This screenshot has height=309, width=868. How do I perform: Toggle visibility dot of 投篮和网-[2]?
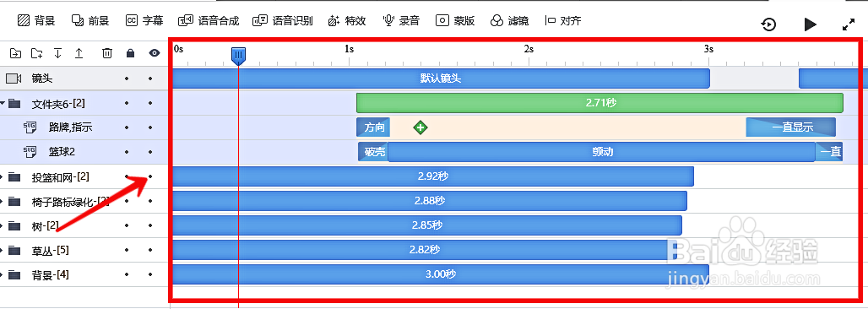coord(150,177)
